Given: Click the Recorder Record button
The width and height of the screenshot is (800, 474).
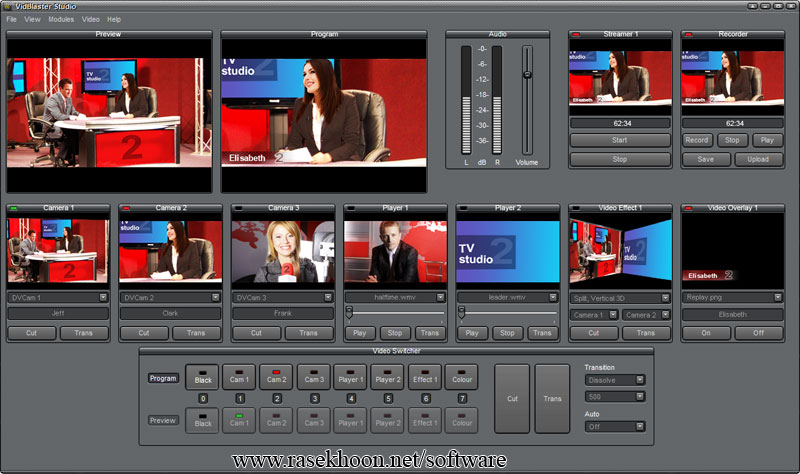Looking at the screenshot, I should coord(696,140).
